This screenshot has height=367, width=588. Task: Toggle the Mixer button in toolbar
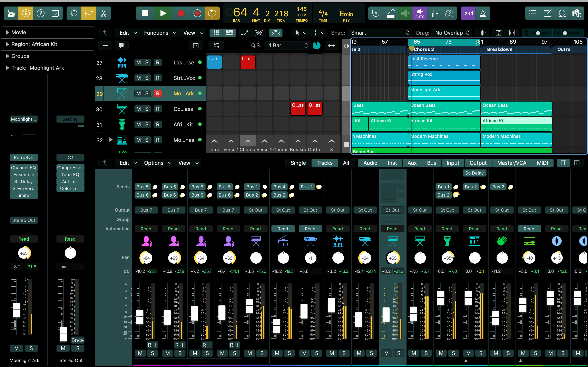point(89,13)
